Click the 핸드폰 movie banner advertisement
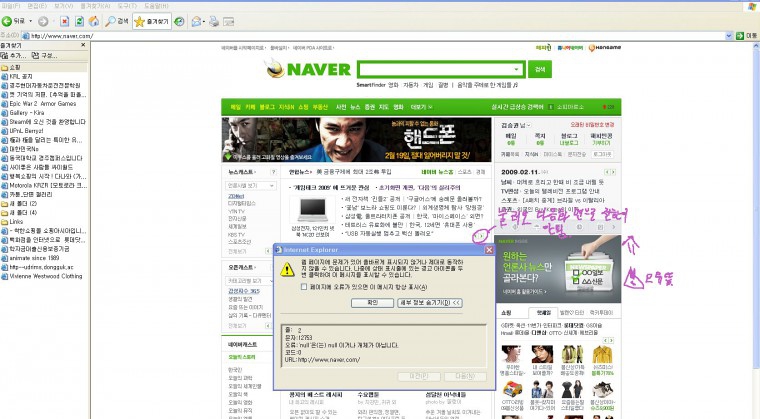The height and width of the screenshot is (419, 760). (x=357, y=140)
